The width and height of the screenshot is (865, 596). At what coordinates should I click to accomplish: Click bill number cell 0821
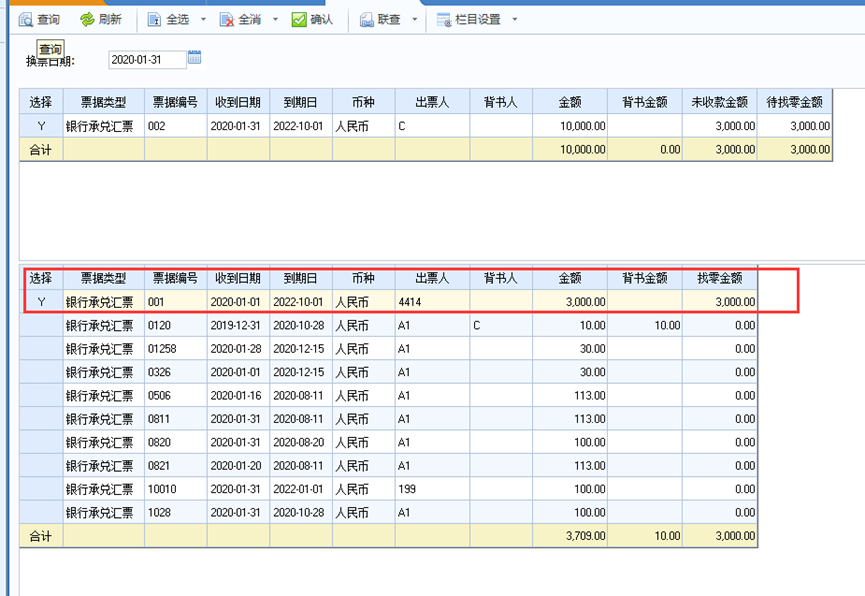pyautogui.click(x=175, y=466)
